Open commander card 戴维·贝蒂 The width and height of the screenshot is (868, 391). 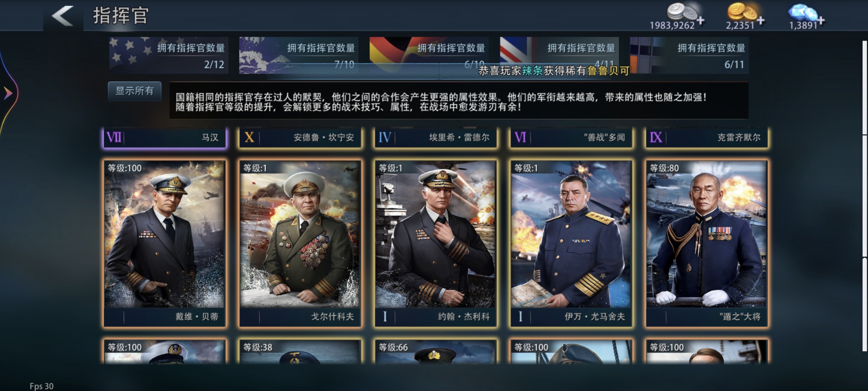164,243
